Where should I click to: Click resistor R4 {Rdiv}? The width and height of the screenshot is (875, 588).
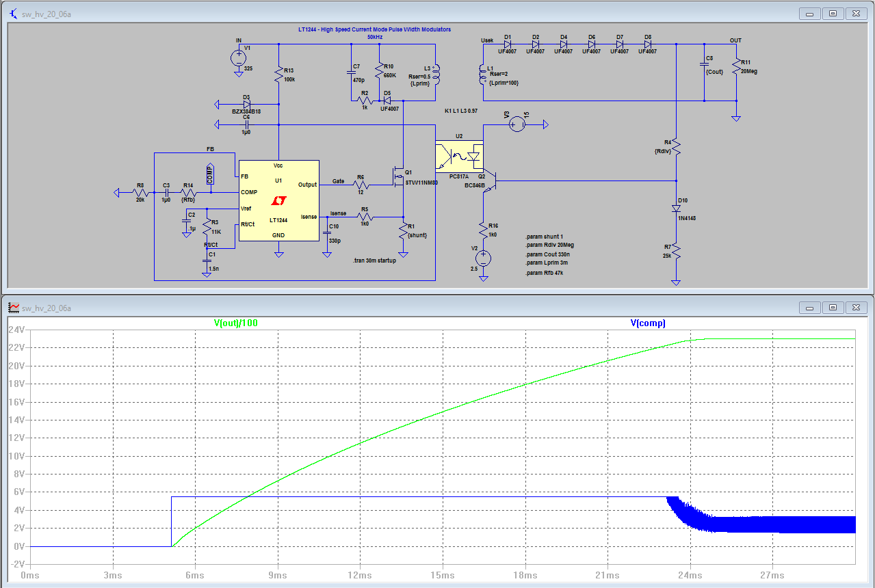pos(675,146)
